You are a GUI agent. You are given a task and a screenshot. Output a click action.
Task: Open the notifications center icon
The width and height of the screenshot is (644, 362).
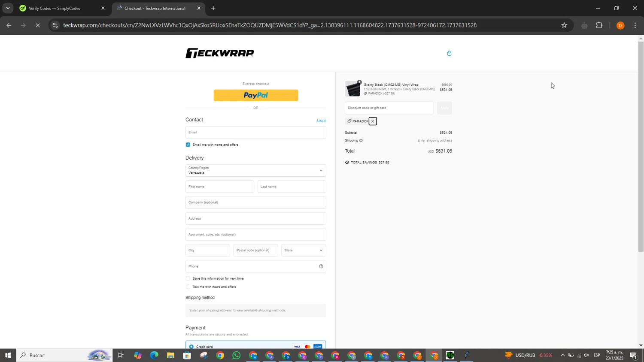click(633, 355)
